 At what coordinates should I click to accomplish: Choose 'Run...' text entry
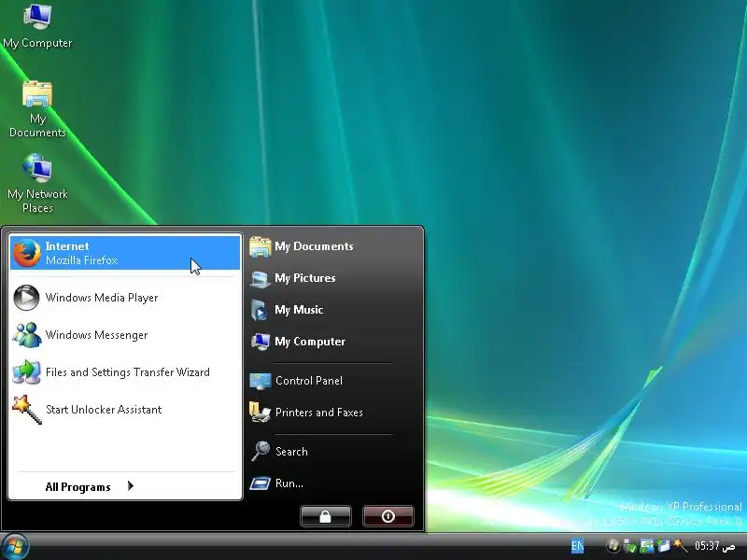point(289,483)
